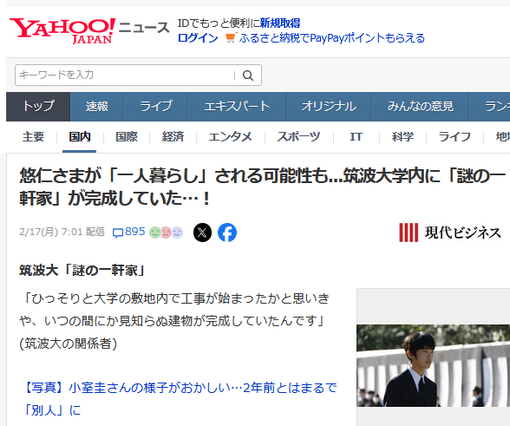Open the ライブ tab
Image resolution: width=510 pixels, height=426 pixels.
tap(156, 106)
